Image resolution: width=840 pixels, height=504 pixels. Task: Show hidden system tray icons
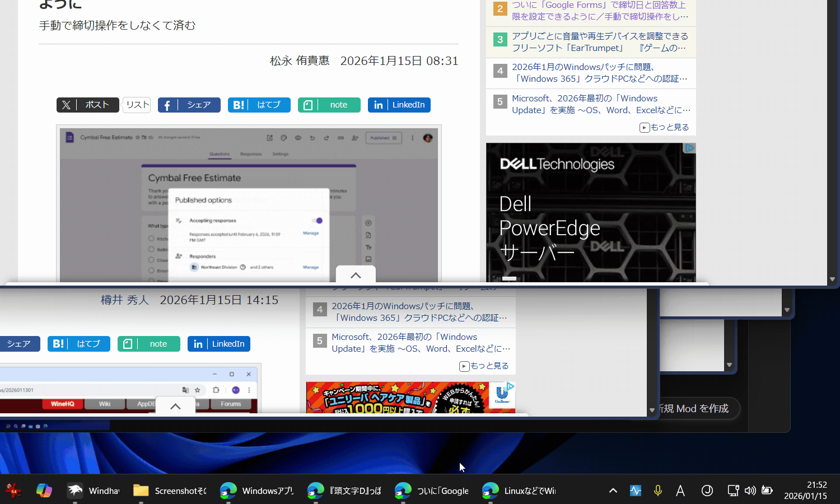(x=613, y=491)
